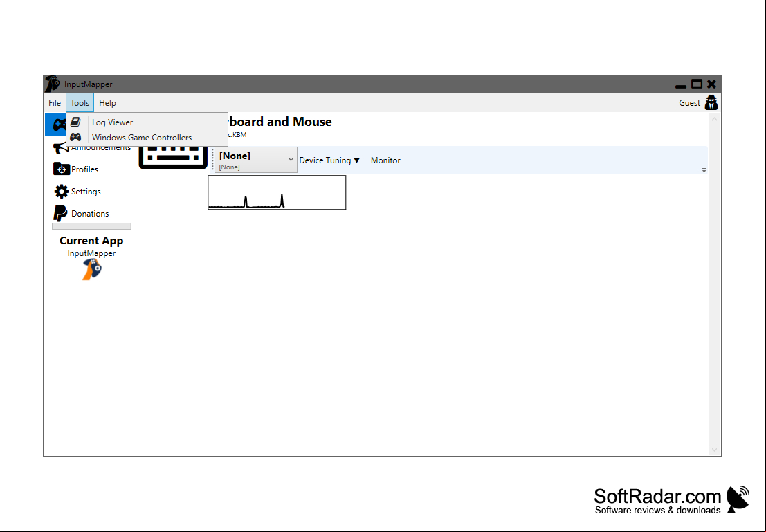The image size is (766, 532).
Task: Click the Guest account label
Action: pyautogui.click(x=689, y=103)
